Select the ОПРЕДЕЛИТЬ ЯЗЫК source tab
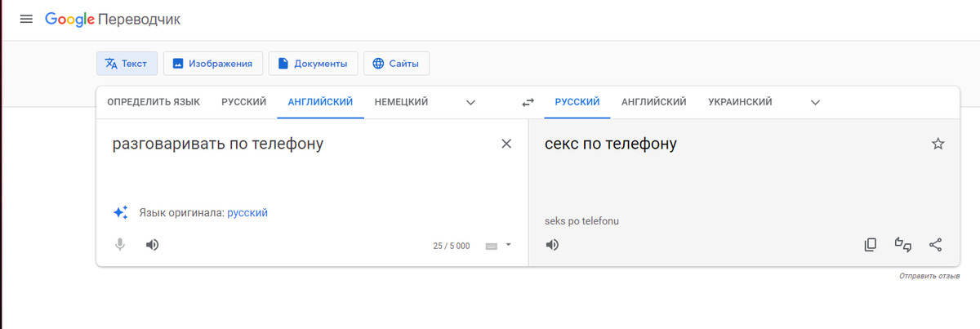The image size is (980, 329). (x=154, y=102)
